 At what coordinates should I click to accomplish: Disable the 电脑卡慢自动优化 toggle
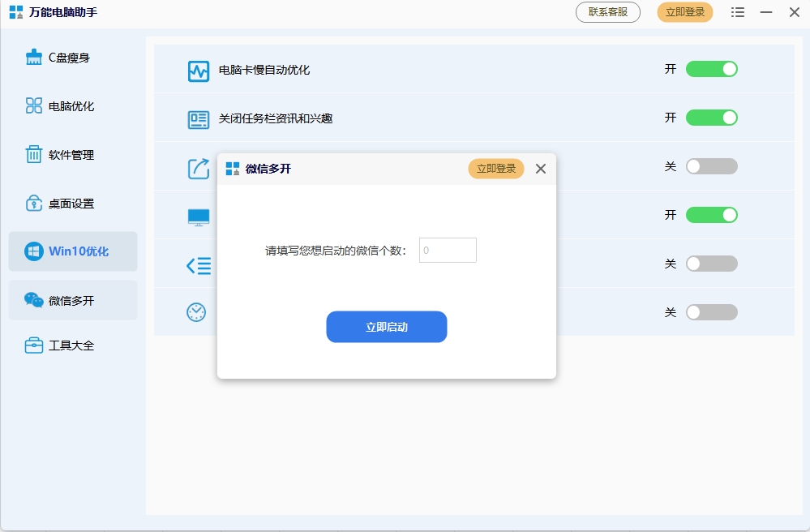pos(711,69)
